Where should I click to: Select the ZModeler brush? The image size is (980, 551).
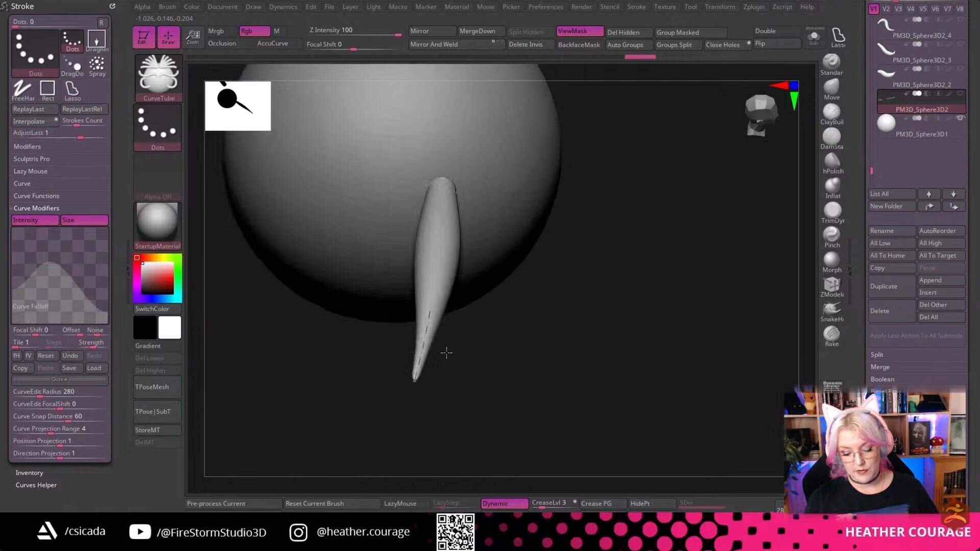(x=831, y=286)
